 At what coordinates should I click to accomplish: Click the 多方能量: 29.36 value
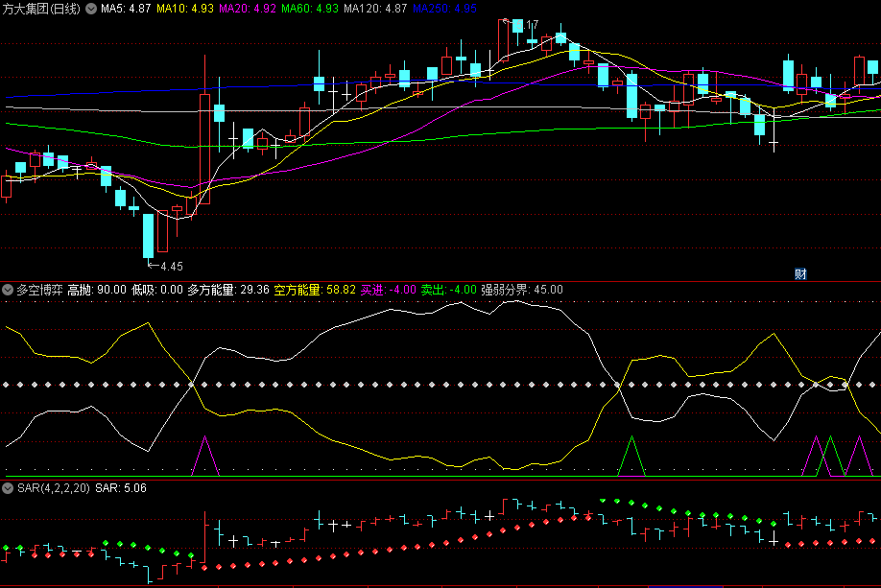(x=228, y=290)
